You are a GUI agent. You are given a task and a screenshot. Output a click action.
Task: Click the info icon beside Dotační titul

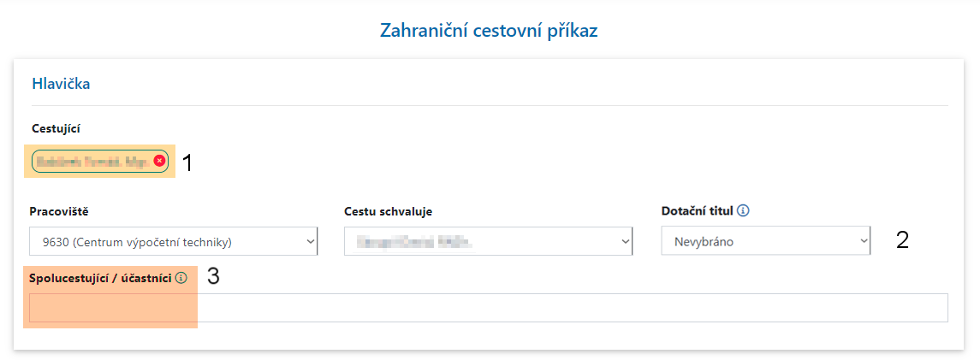pos(743,210)
